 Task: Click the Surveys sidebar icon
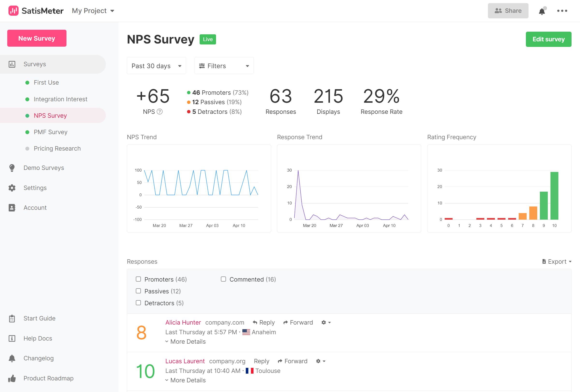tap(12, 64)
